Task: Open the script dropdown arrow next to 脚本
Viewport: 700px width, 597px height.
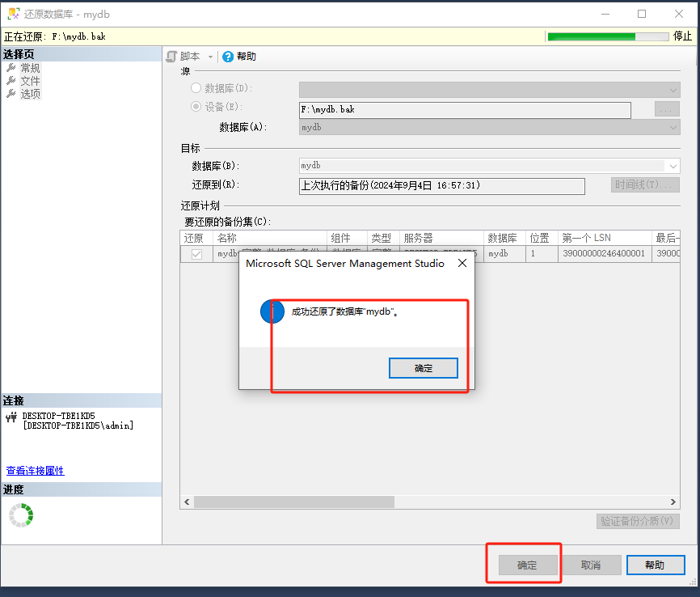Action: click(210, 57)
